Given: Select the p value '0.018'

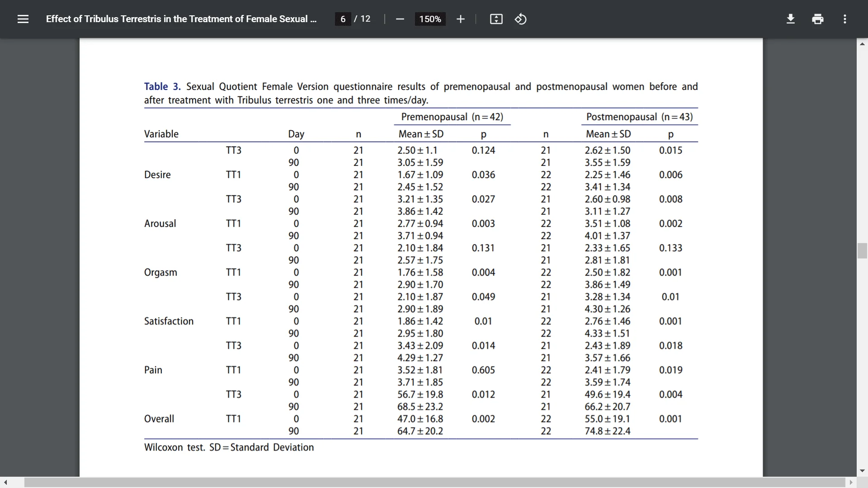Looking at the screenshot, I should pyautogui.click(x=670, y=346).
